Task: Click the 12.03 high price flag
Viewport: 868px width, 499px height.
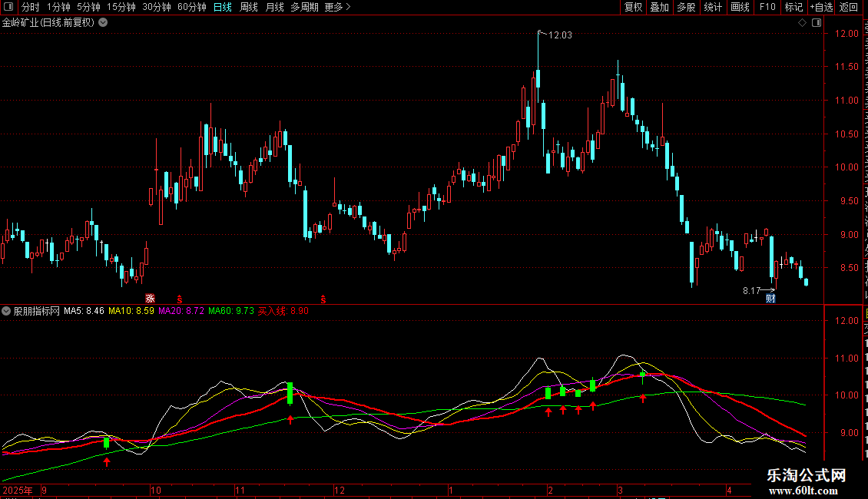Action: (560, 35)
